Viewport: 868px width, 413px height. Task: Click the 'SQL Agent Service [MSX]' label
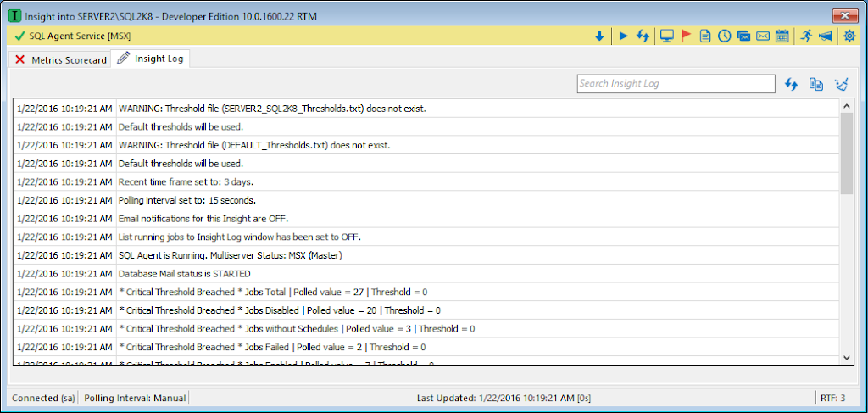81,36
